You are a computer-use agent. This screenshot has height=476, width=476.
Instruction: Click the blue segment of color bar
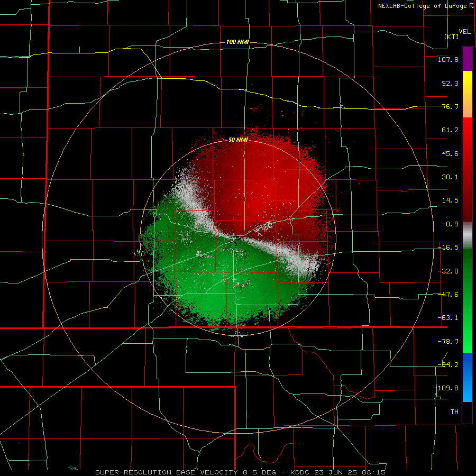[x=467, y=377]
